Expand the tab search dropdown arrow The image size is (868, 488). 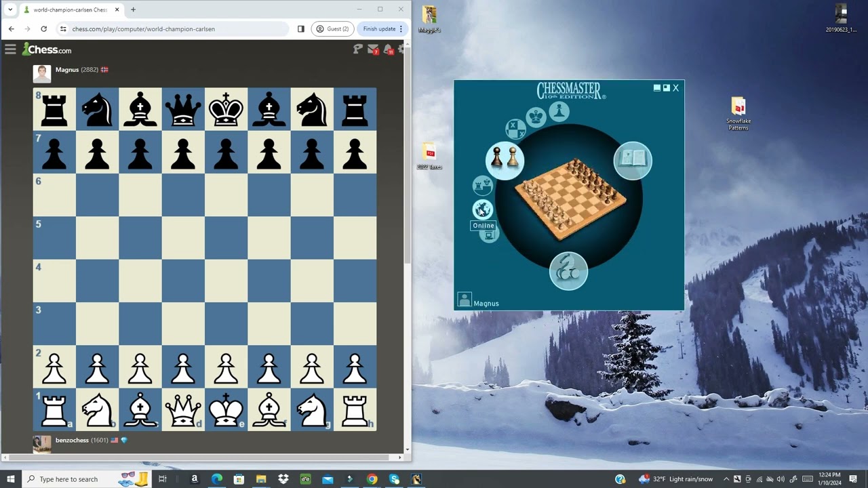(9, 9)
